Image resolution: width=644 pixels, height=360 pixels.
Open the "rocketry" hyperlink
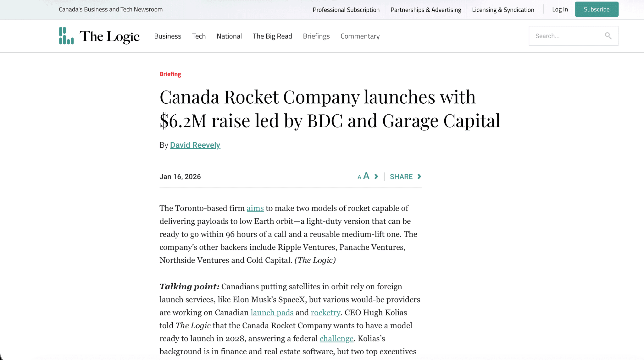pyautogui.click(x=325, y=312)
